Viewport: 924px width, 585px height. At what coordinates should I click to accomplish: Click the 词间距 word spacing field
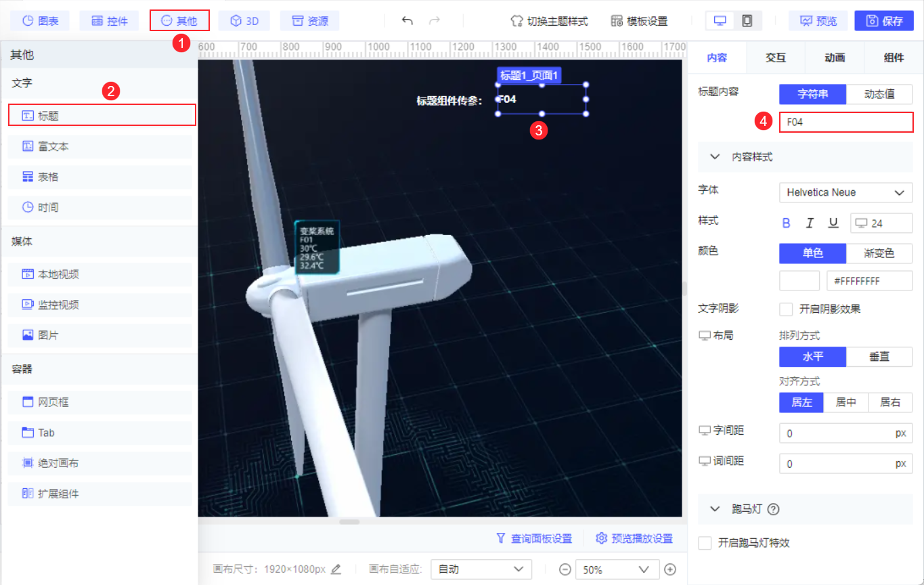(x=846, y=464)
